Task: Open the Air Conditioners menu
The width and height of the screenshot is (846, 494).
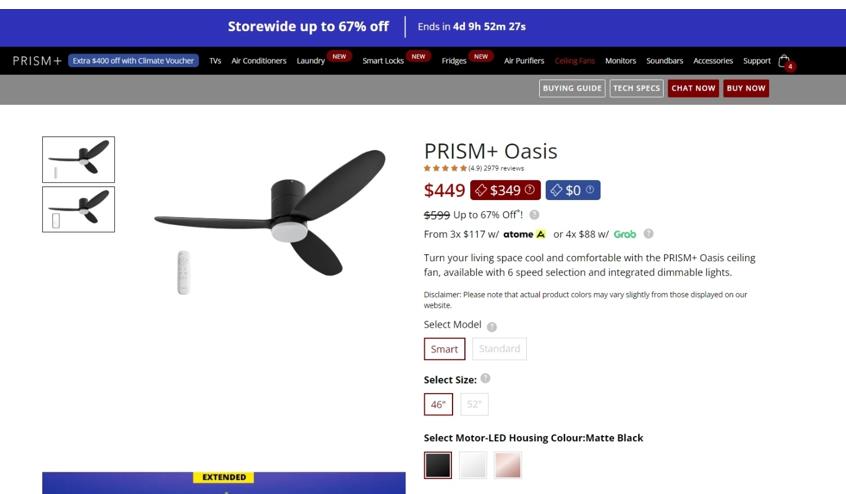Action: point(259,61)
